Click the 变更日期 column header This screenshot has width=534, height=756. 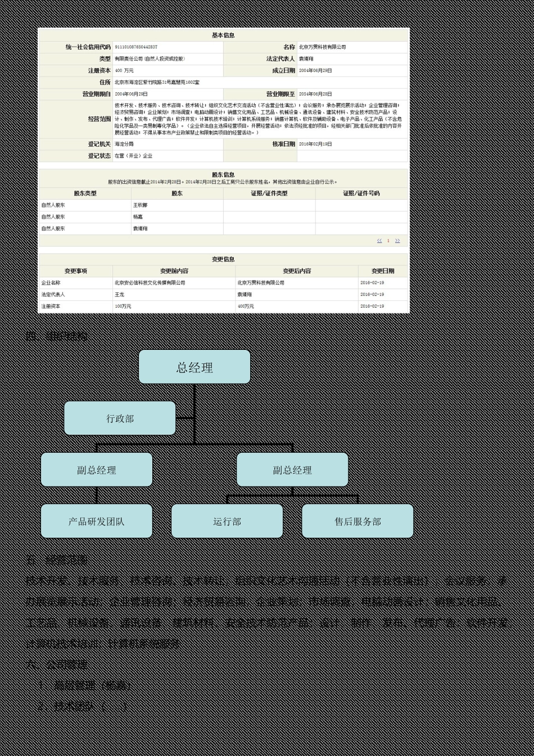point(383,271)
